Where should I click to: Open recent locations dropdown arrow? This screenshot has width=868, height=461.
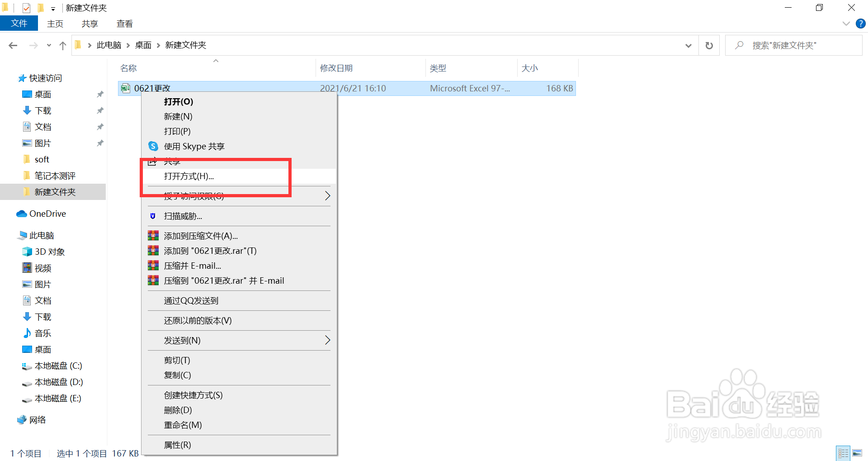coord(49,45)
